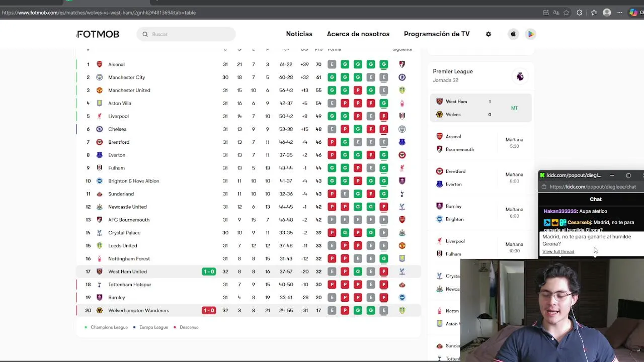Click West Ham United's live 1-0 score badge
Screen dimensions: 644x362
point(209,271)
